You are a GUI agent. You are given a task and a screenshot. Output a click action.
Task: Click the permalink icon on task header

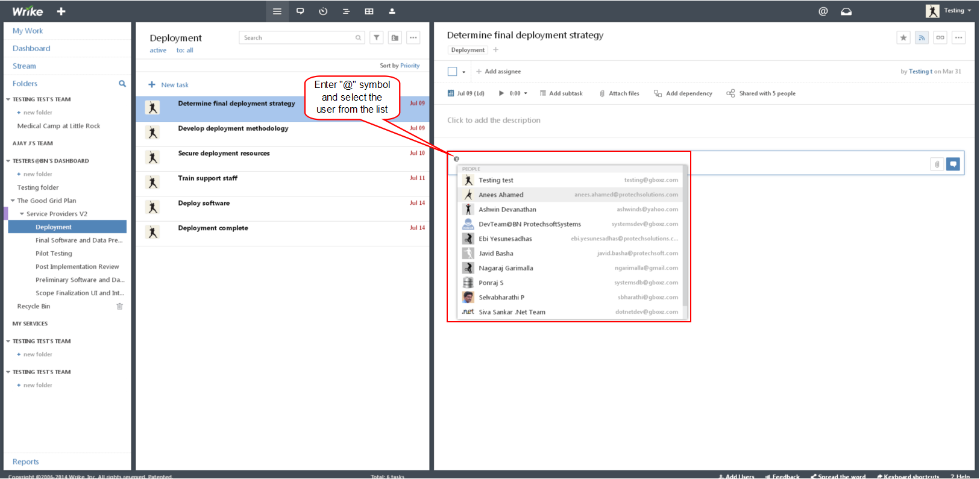click(940, 38)
